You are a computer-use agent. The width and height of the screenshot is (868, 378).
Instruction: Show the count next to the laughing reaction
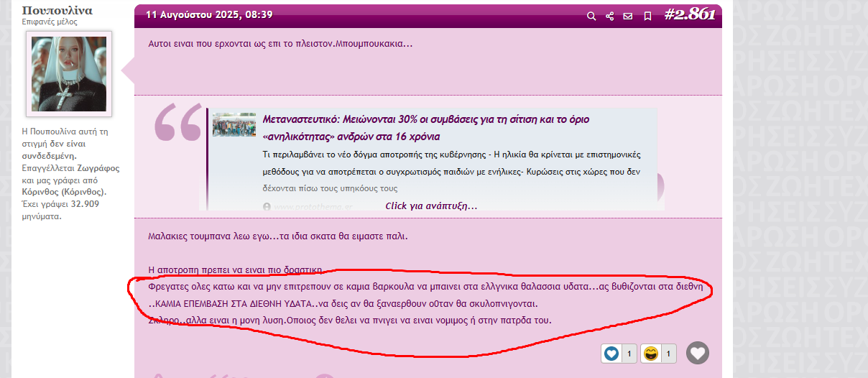pos(668,354)
